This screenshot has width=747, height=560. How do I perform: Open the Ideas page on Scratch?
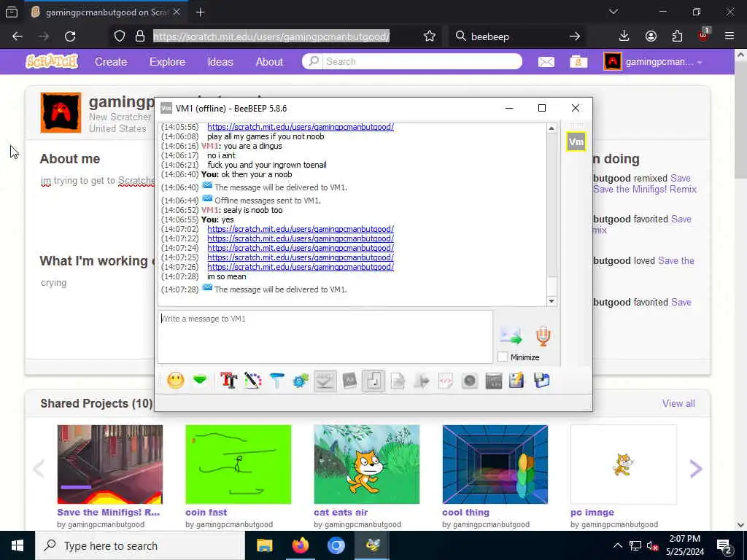220,62
